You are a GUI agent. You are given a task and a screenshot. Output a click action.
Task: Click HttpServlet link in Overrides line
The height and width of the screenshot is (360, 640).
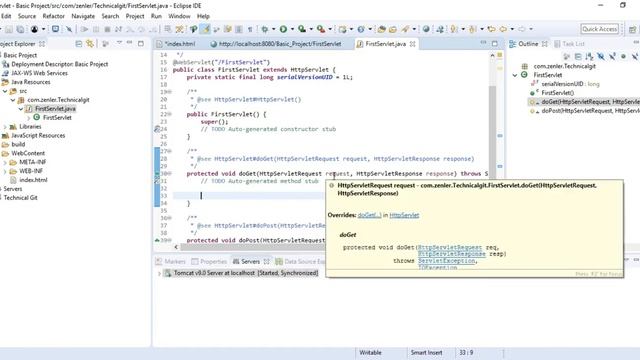tap(404, 215)
